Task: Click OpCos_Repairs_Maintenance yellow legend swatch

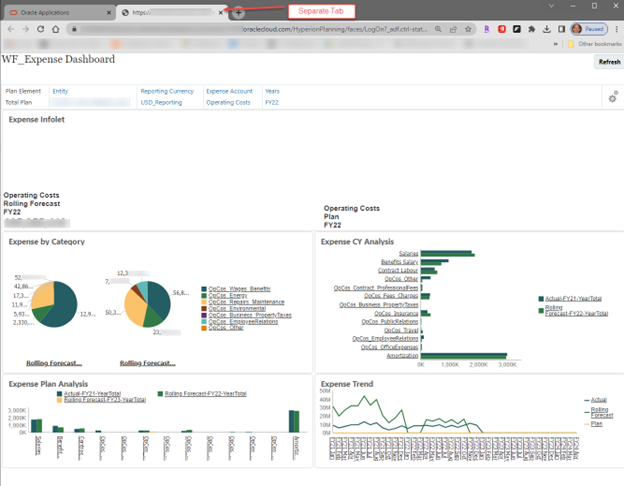Action: 204,302
